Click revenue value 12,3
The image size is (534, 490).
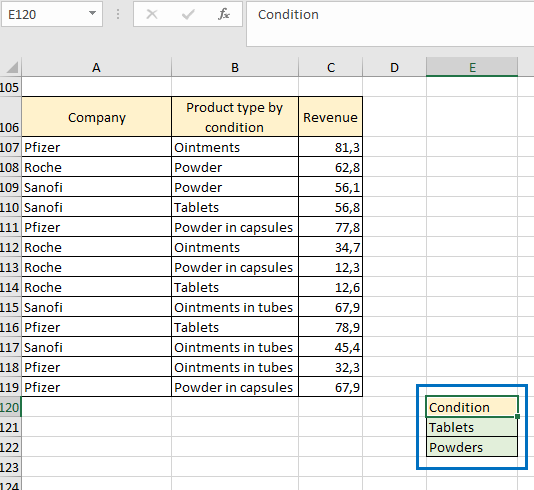330,267
